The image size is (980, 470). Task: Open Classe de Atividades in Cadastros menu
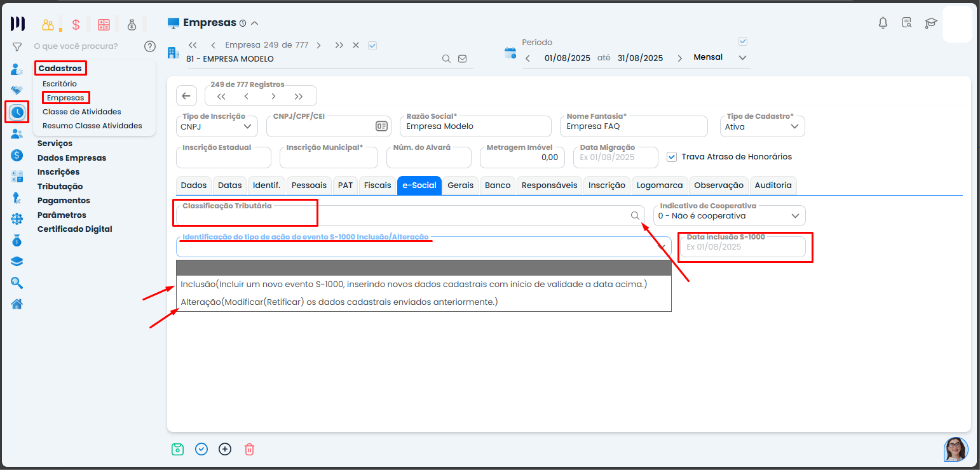tap(81, 112)
